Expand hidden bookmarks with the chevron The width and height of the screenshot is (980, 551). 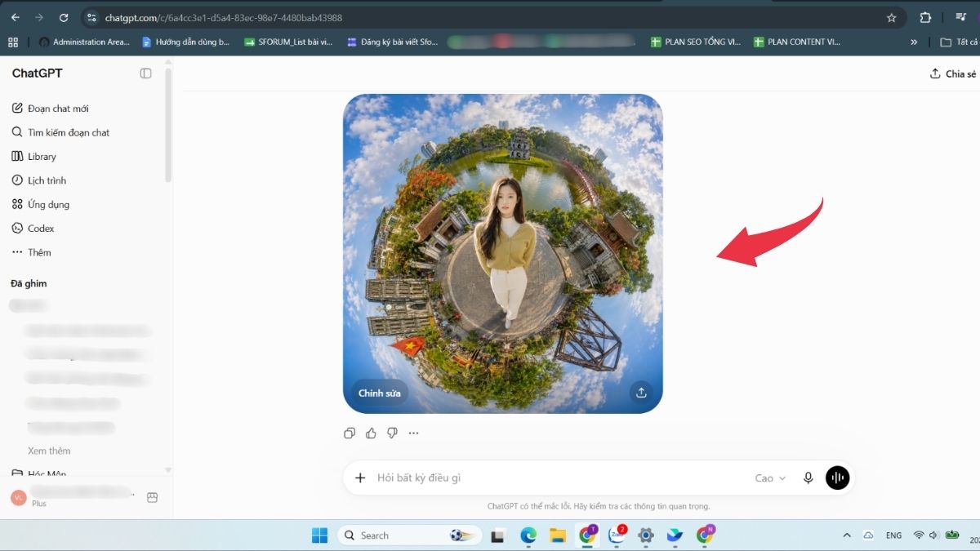914,42
